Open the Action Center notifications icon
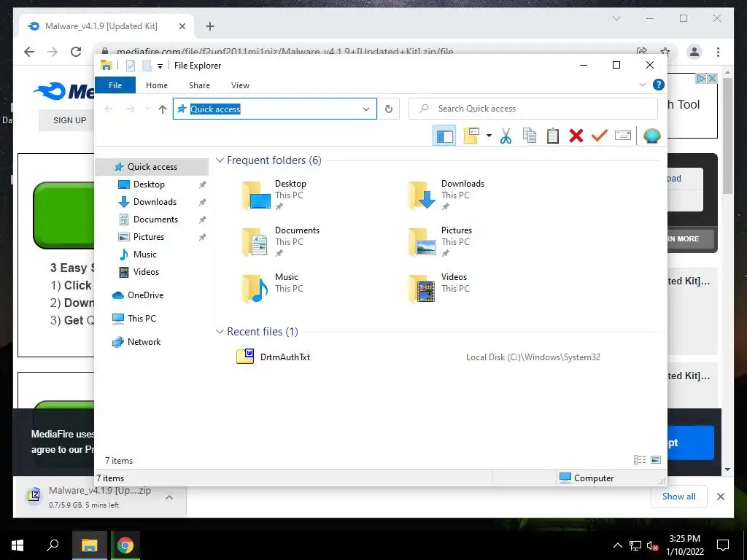This screenshot has height=560, width=747. pos(723,545)
